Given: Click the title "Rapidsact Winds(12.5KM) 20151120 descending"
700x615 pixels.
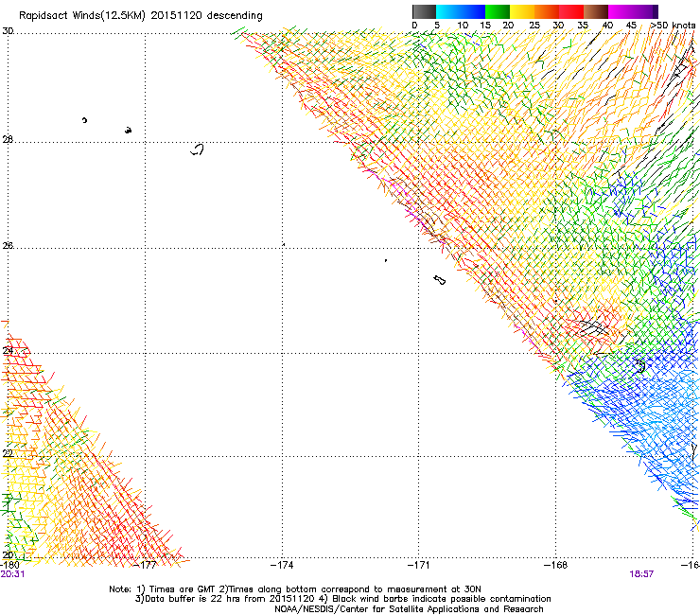Looking at the screenshot, I should [x=141, y=16].
